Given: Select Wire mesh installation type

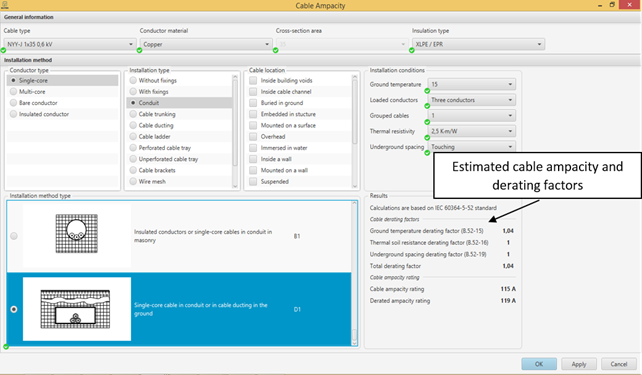Looking at the screenshot, I should tap(133, 181).
